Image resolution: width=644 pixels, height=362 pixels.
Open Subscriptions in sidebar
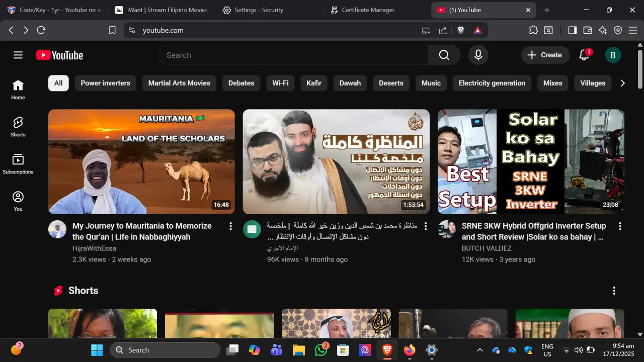click(18, 164)
